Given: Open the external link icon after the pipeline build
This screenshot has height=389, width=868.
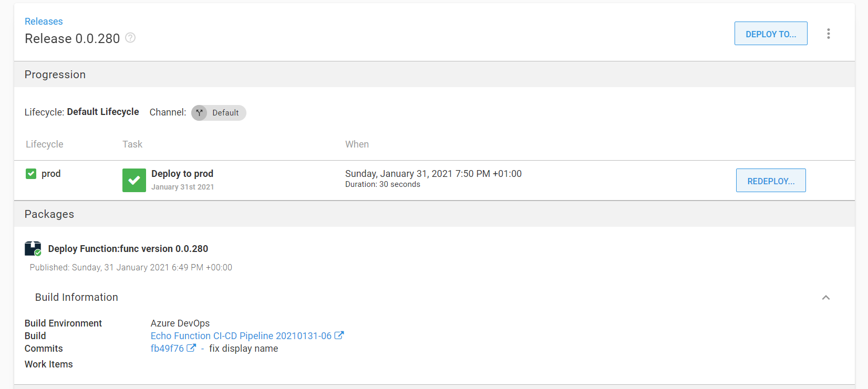Looking at the screenshot, I should coord(339,335).
